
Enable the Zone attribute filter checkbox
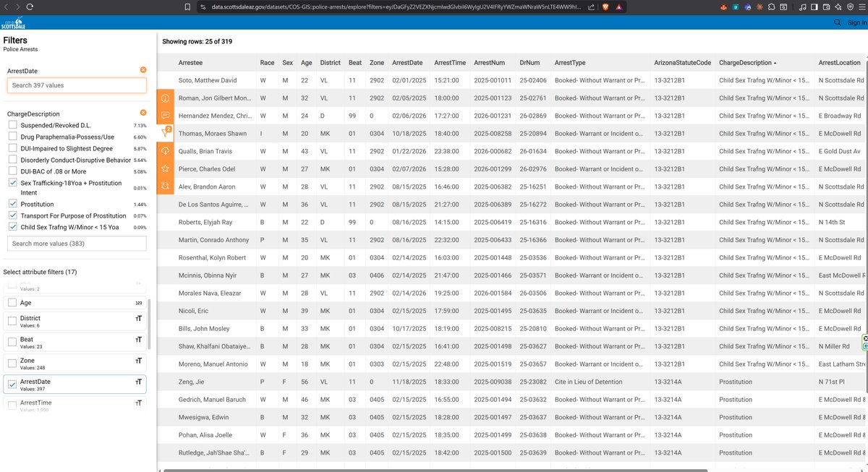12,363
